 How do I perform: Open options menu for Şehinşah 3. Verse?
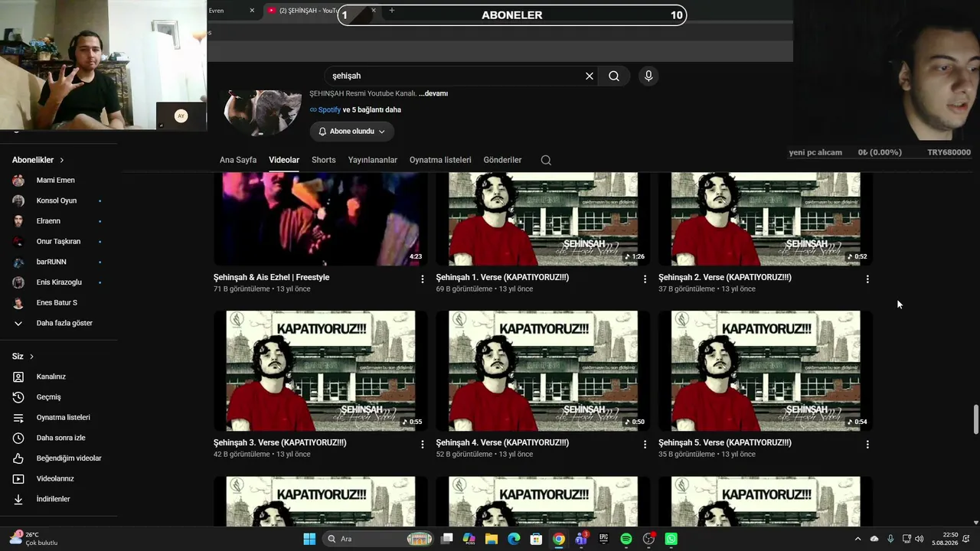[x=423, y=445]
